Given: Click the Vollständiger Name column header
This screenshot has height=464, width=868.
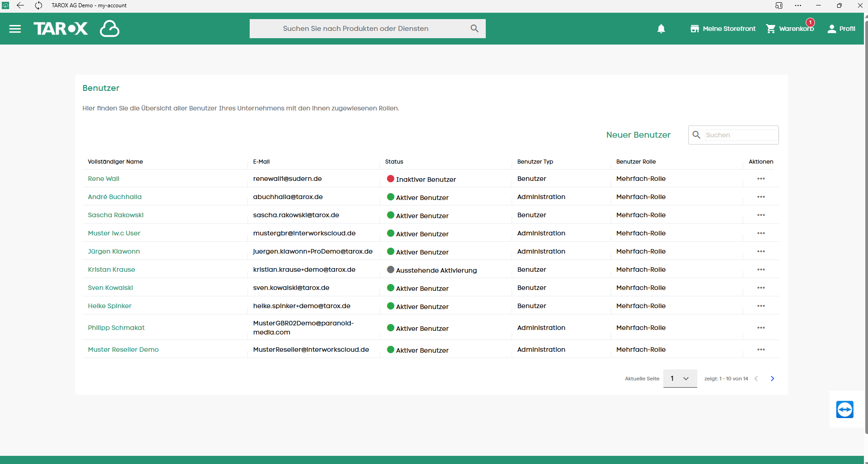Looking at the screenshot, I should pos(115,162).
